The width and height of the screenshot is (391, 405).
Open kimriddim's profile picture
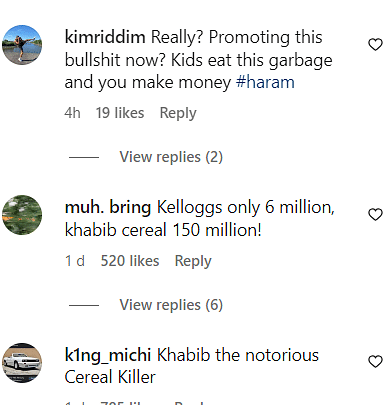22,45
